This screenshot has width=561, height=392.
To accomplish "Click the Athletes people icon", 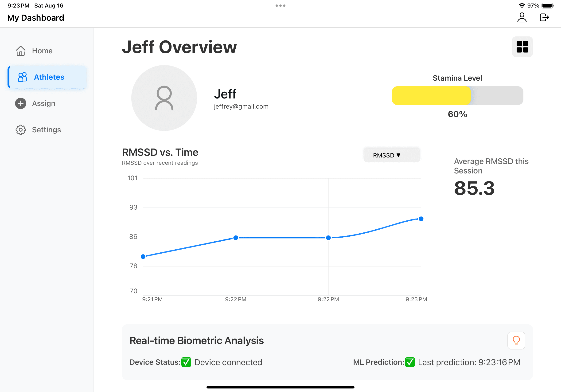I will [23, 77].
